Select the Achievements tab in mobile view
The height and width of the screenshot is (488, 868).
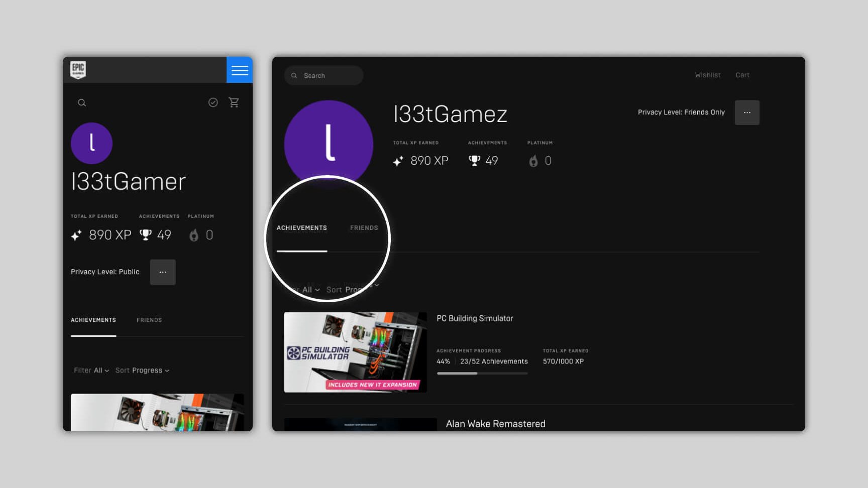point(93,320)
